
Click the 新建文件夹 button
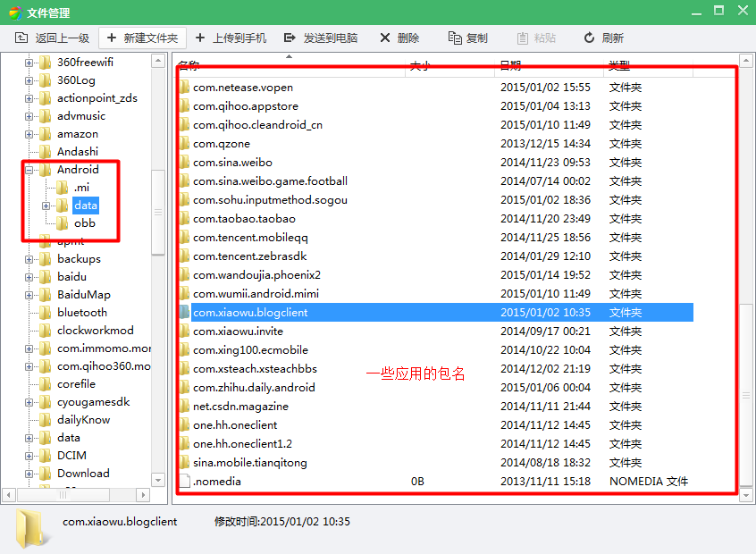click(x=142, y=38)
